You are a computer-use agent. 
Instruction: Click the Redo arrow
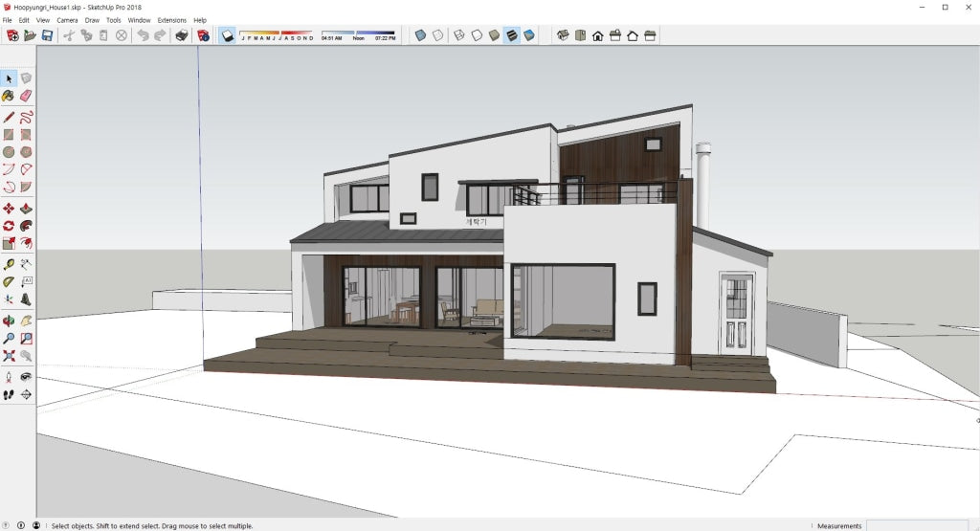tap(160, 35)
